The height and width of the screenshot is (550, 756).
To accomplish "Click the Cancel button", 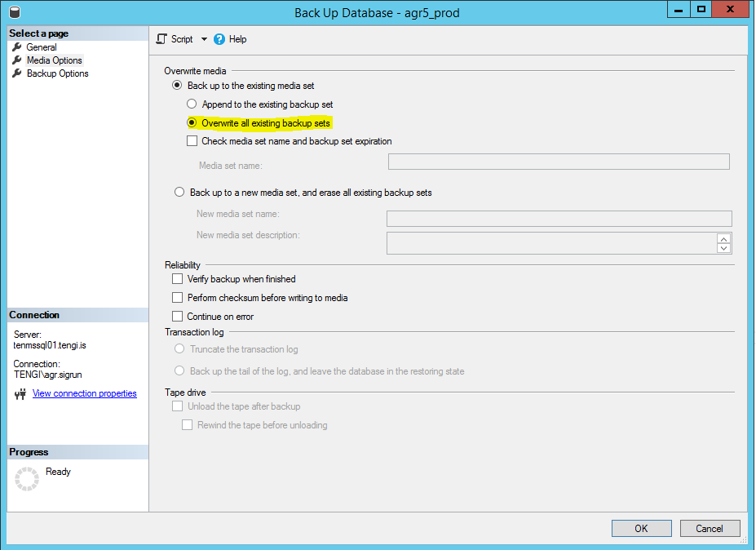I will (710, 528).
